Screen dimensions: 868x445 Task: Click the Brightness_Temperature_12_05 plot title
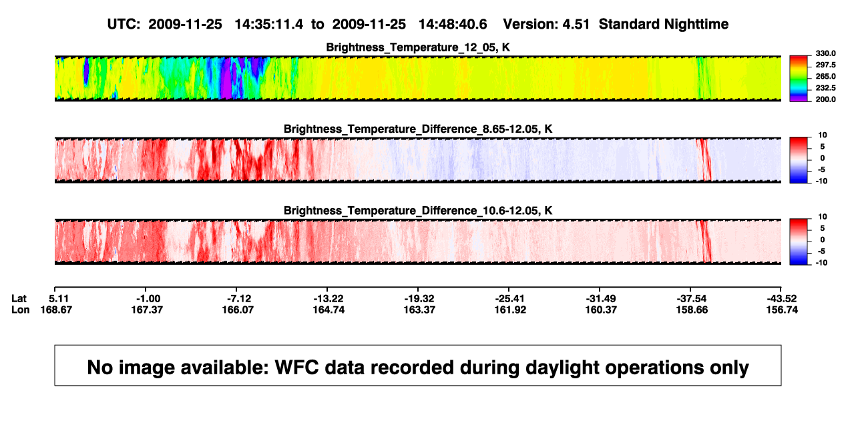pos(418,47)
